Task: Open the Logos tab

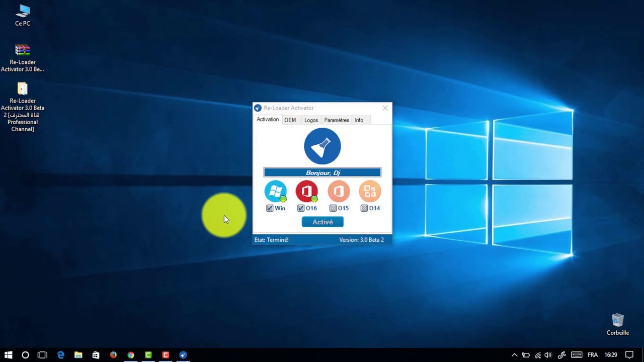Action: coord(311,120)
